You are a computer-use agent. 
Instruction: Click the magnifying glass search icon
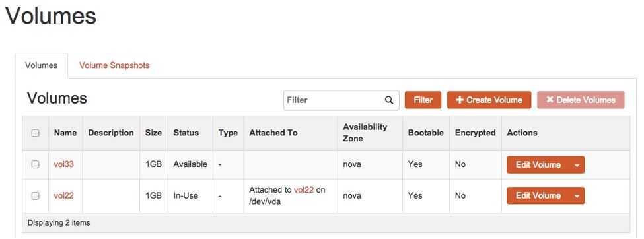389,100
